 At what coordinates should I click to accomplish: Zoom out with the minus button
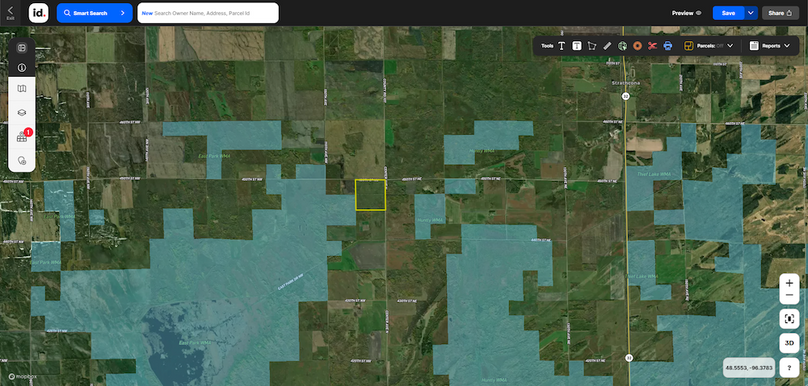[789, 296]
